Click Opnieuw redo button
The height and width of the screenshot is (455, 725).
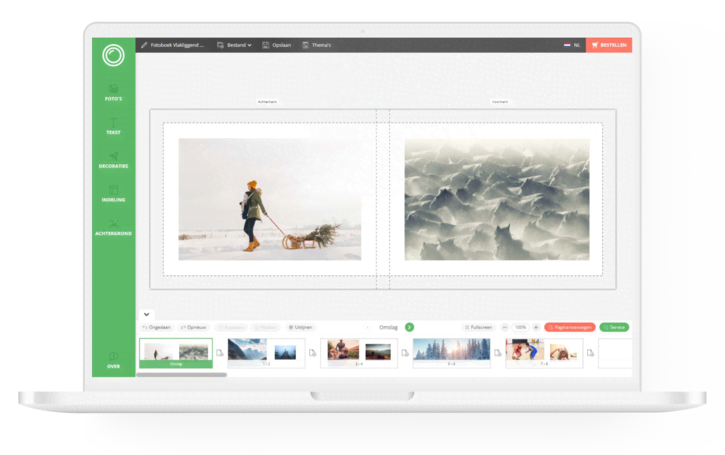click(x=193, y=327)
